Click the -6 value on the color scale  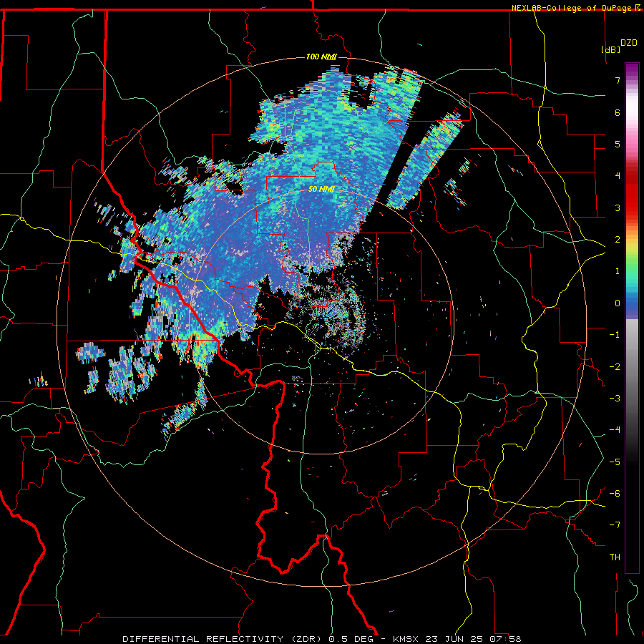pos(615,494)
